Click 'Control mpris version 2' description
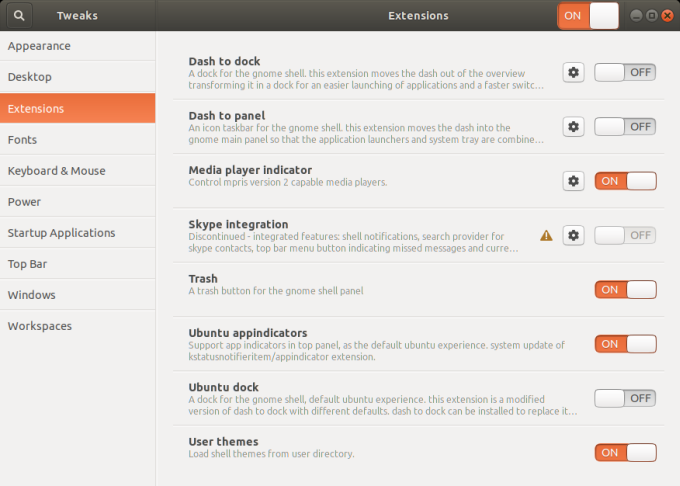The height and width of the screenshot is (486, 680). click(x=288, y=183)
